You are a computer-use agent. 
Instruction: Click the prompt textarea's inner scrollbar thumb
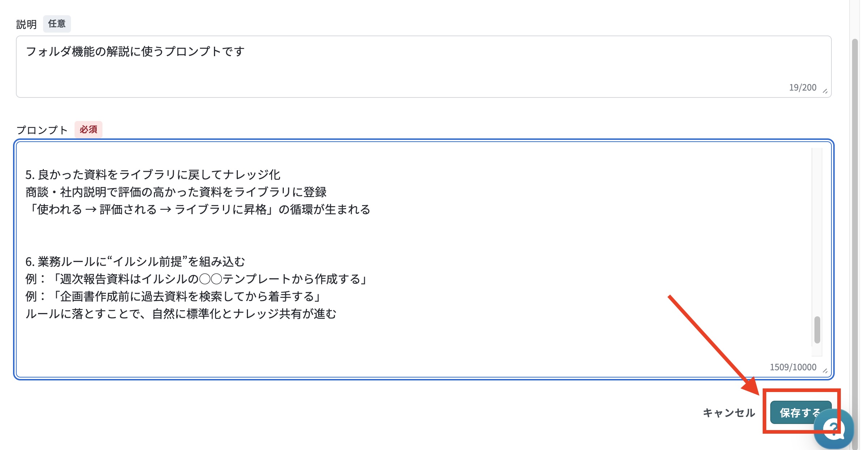tap(817, 330)
